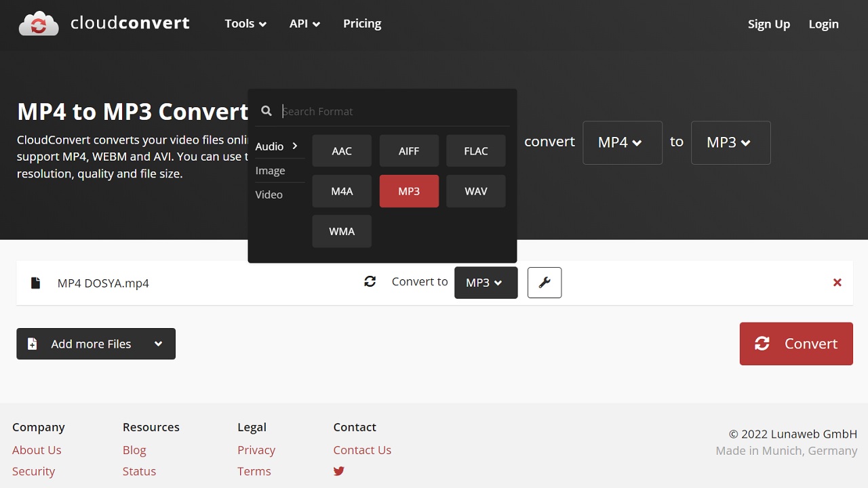Click the file icon next to MP4 DOSYA.mp4
The height and width of the screenshot is (488, 868).
36,283
